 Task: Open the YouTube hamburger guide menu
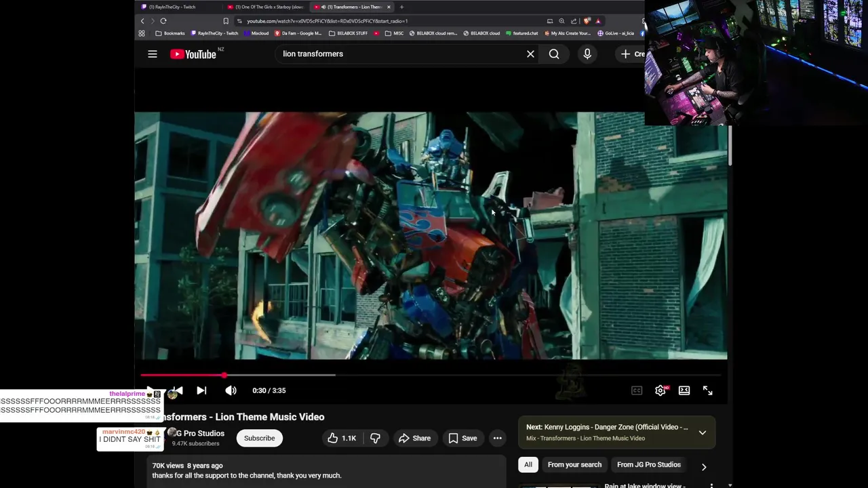click(153, 54)
